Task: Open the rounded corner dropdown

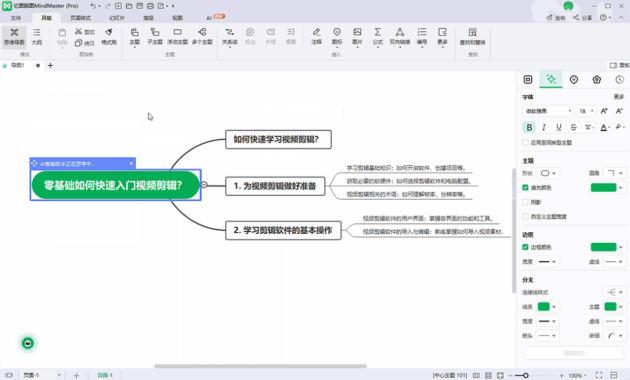Action: (615, 173)
